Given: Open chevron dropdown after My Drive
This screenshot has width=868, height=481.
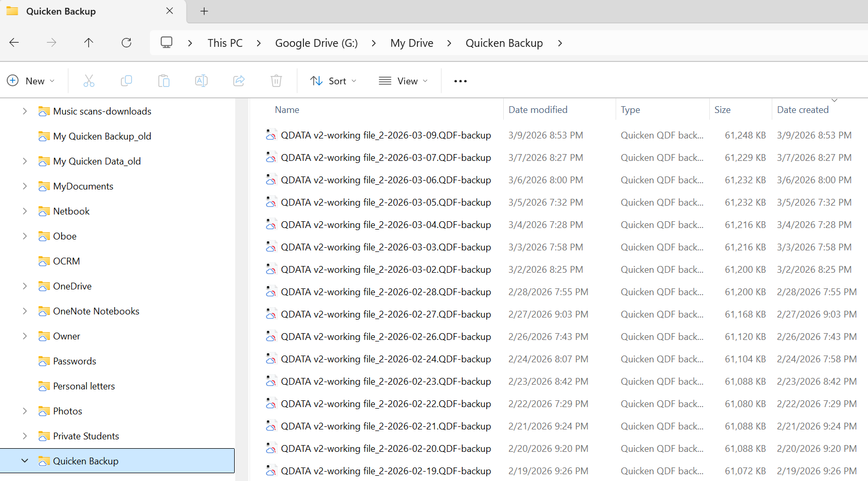Looking at the screenshot, I should click(449, 43).
